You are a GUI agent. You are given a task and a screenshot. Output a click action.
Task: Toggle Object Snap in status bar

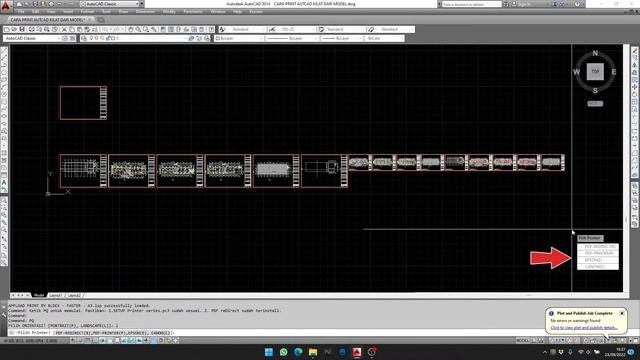pos(109,340)
